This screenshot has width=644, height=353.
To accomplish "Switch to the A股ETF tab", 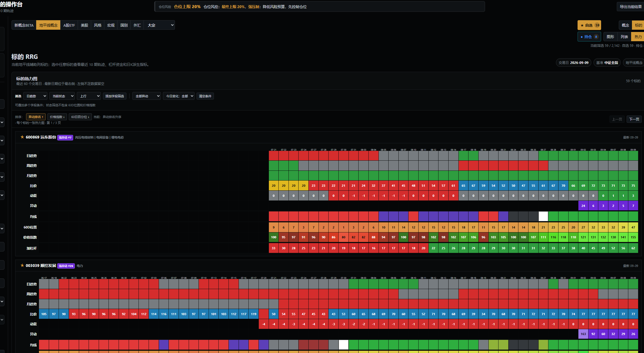I will (x=69, y=25).
